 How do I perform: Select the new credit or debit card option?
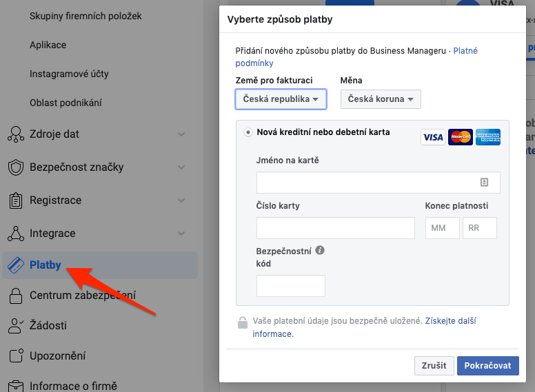click(x=248, y=132)
